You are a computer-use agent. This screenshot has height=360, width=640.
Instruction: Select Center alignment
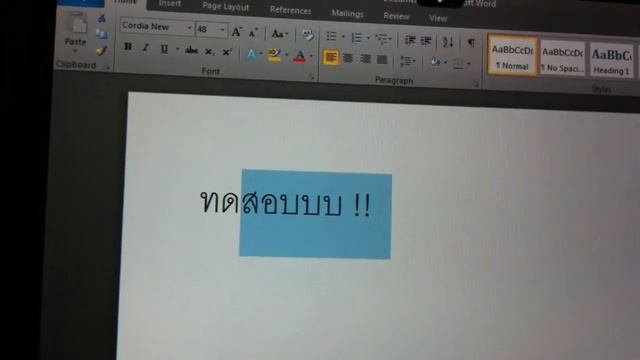coord(348,58)
